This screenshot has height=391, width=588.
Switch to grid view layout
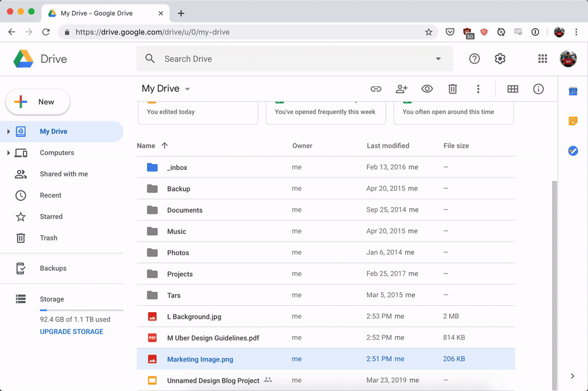tap(512, 89)
